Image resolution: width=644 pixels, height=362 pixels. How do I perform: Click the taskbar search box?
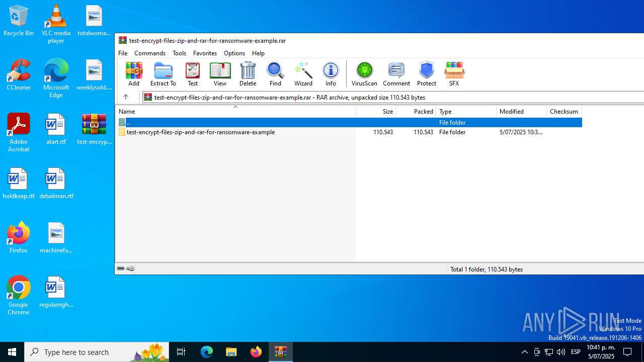click(97, 352)
